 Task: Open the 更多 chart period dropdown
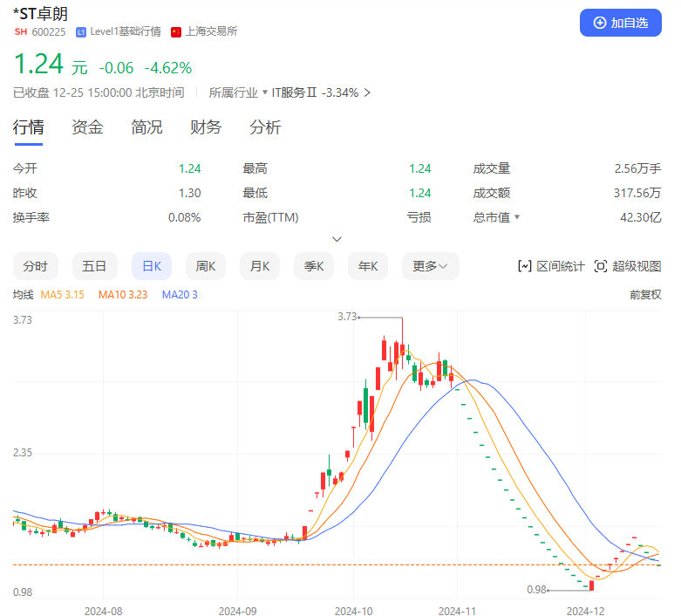pyautogui.click(x=430, y=266)
